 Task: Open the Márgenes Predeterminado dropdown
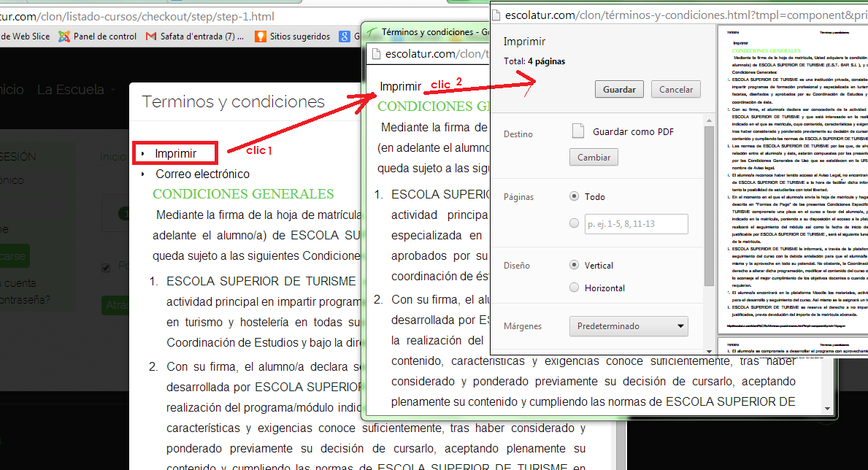point(629,326)
